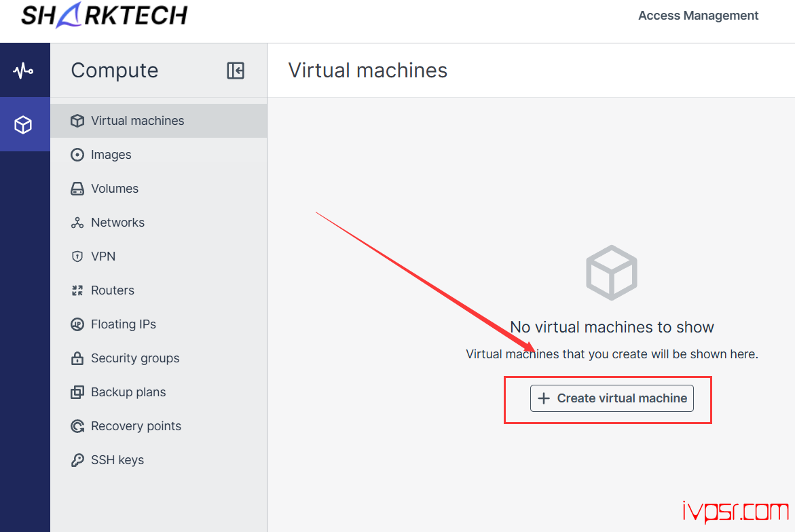Click the Volumes drive icon
The width and height of the screenshot is (795, 532).
point(77,189)
